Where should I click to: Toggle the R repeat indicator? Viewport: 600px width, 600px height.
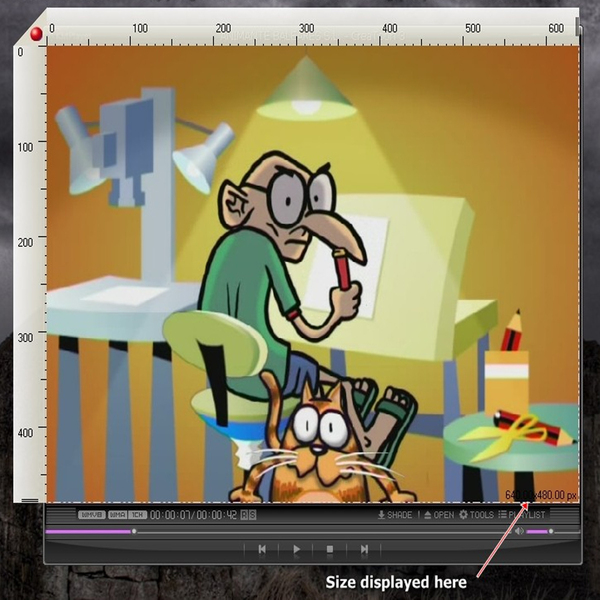coord(244,515)
